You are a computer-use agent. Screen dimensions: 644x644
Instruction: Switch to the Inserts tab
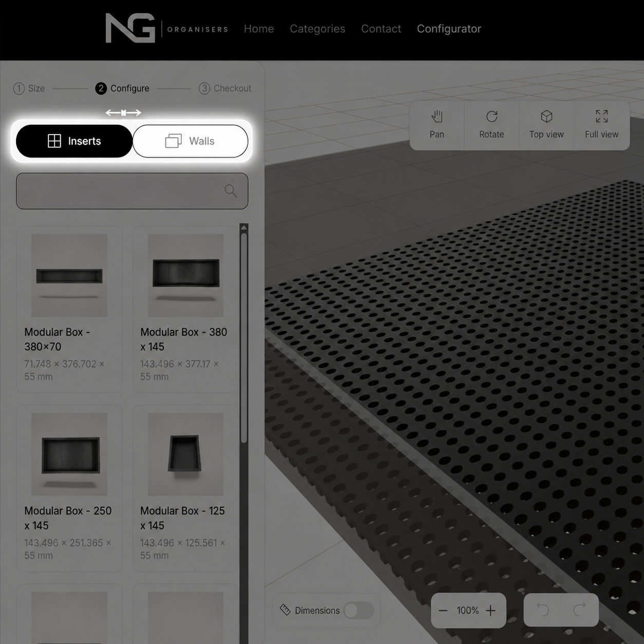(x=74, y=141)
